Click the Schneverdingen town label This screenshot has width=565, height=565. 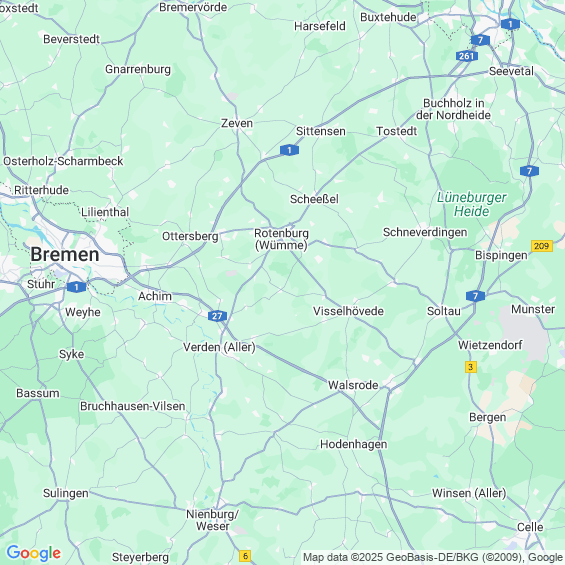click(425, 232)
